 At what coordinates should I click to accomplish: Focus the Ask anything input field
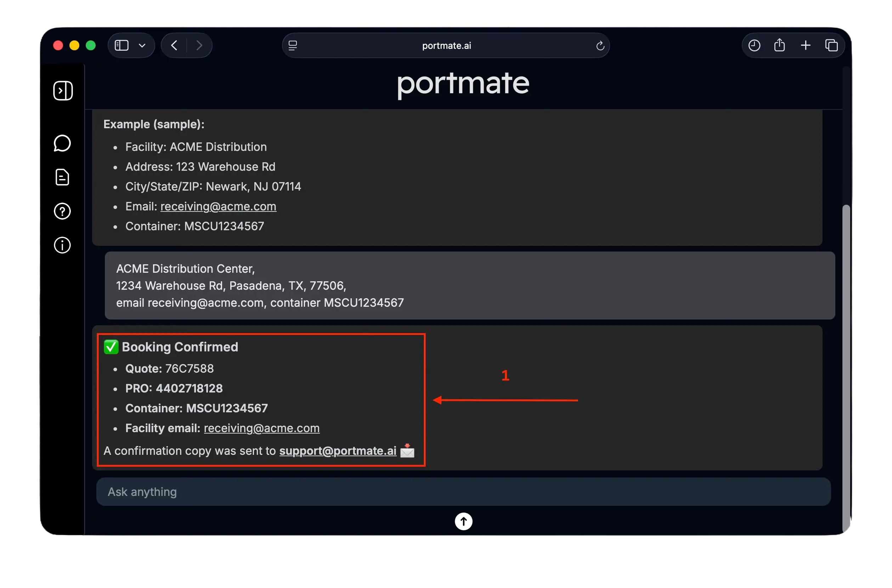(x=463, y=492)
